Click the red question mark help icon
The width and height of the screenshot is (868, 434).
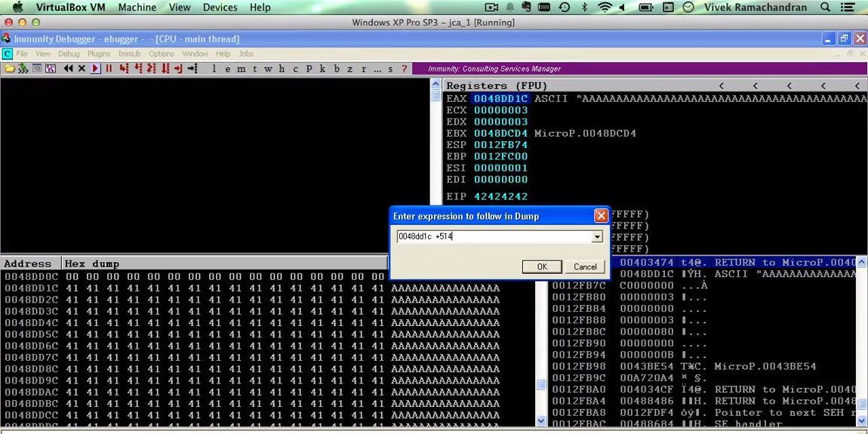click(404, 69)
